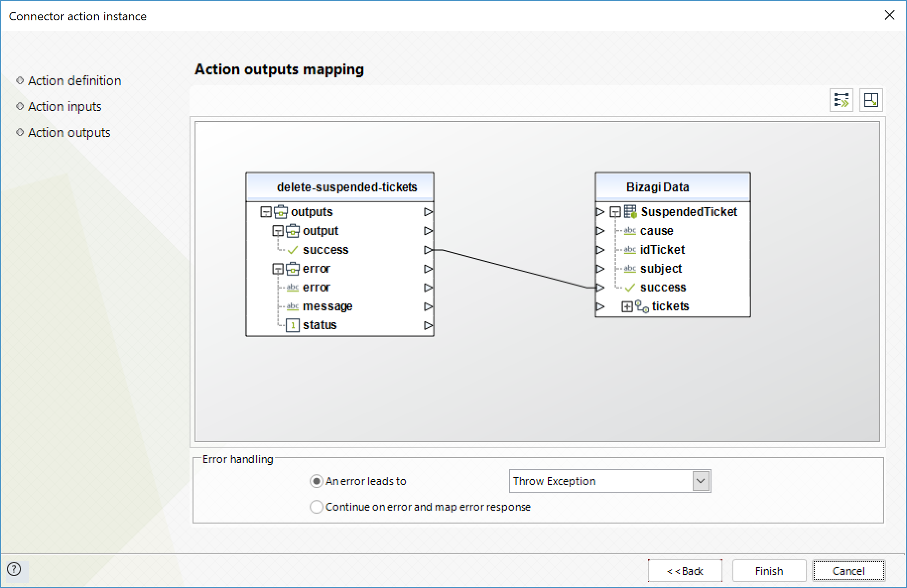Click the outputs node folder icon
Image resolution: width=907 pixels, height=588 pixels.
coord(281,212)
